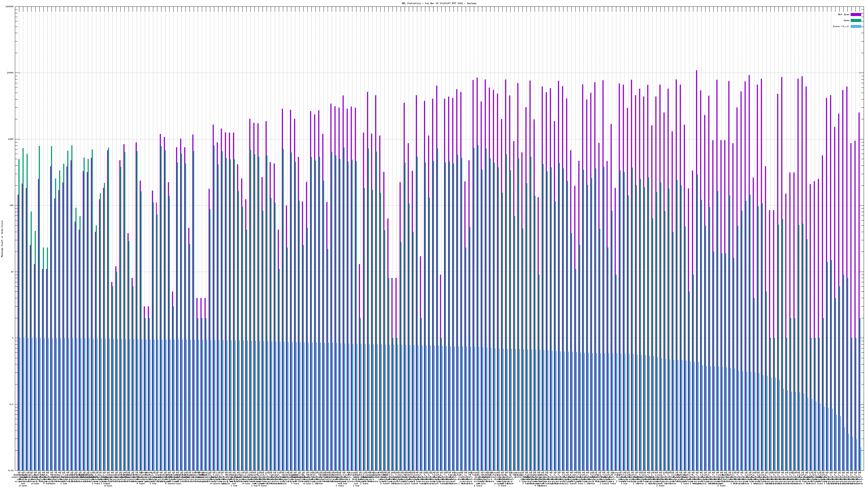Click the 0.1 y-axis tick label

[x=12, y=404]
